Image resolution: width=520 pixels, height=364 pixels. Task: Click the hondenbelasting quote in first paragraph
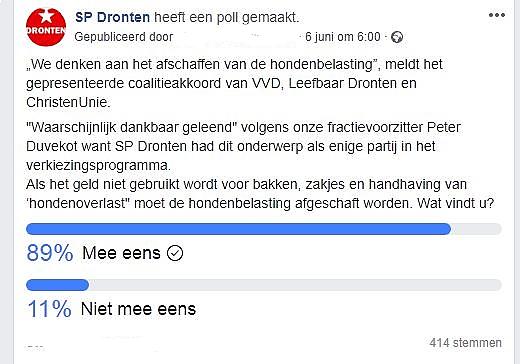[x=203, y=64]
